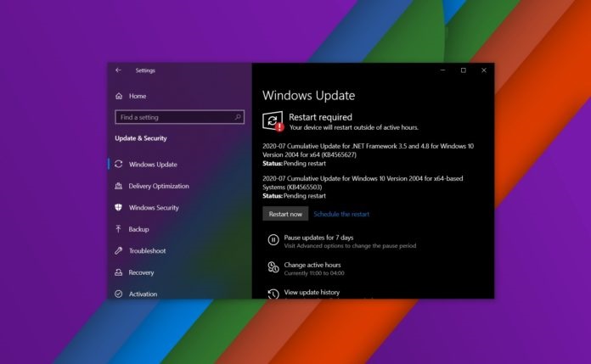Select Pause updates for 7 days
591x364 pixels.
pyautogui.click(x=318, y=238)
